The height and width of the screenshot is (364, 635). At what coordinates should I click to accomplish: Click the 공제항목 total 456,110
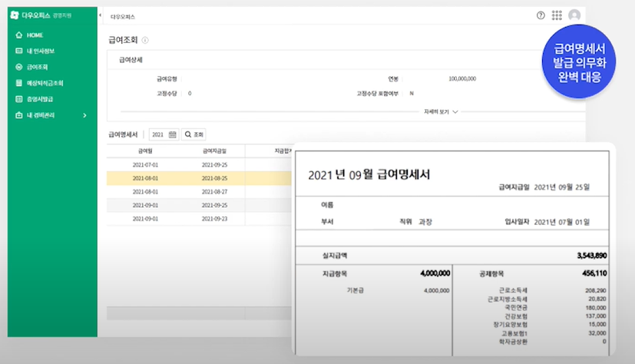(x=594, y=273)
